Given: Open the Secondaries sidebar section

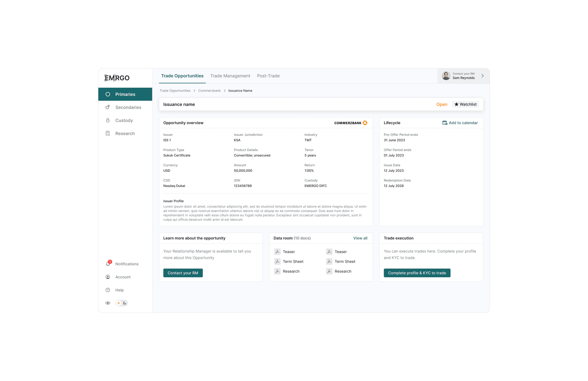Looking at the screenshot, I should pyautogui.click(x=128, y=107).
